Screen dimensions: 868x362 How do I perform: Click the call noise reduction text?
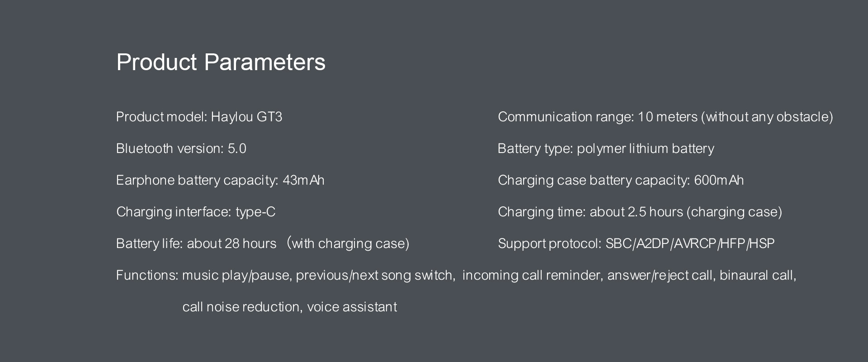(x=241, y=307)
